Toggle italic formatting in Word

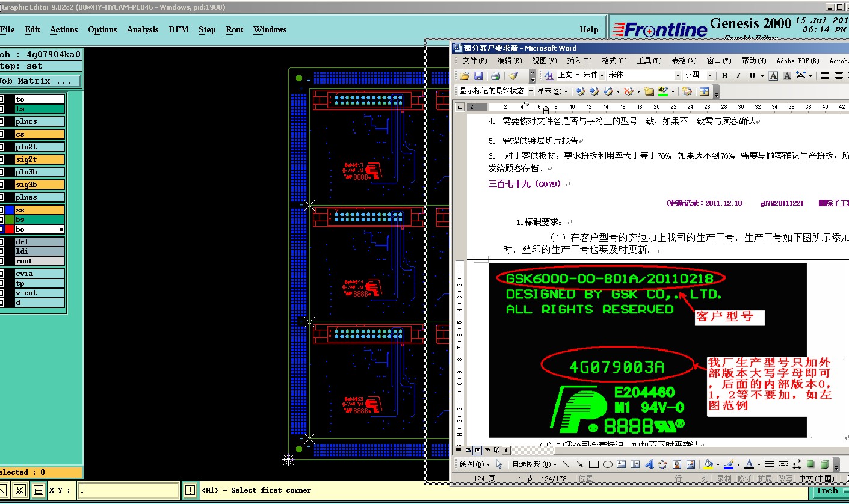pyautogui.click(x=738, y=75)
